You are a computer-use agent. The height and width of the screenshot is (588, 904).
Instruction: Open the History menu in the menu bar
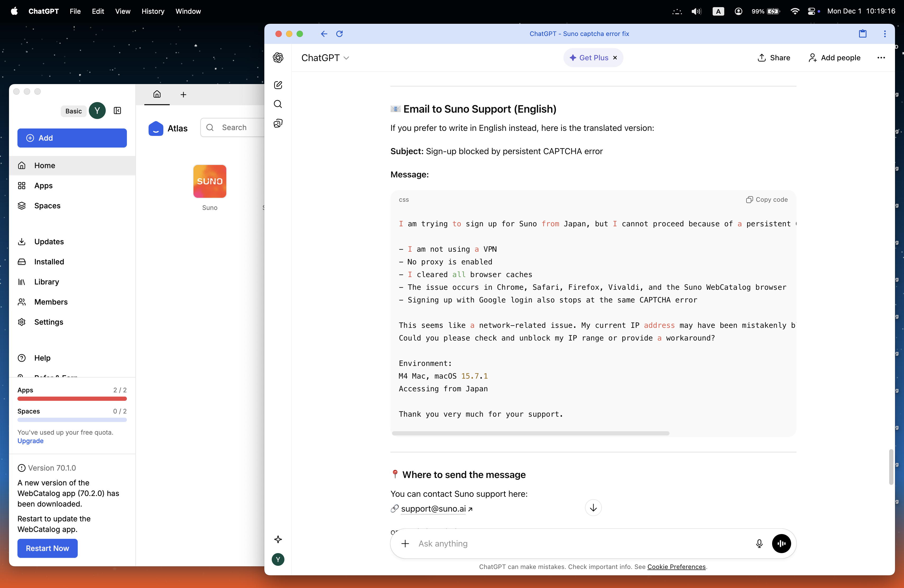pyautogui.click(x=153, y=11)
